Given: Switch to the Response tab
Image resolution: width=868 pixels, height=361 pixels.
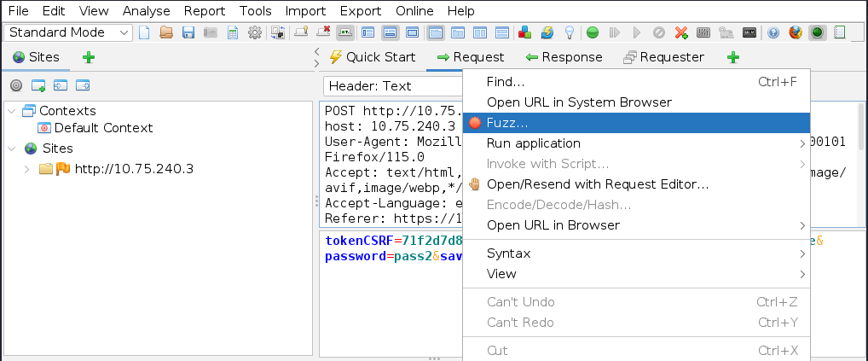Looking at the screenshot, I should [564, 57].
